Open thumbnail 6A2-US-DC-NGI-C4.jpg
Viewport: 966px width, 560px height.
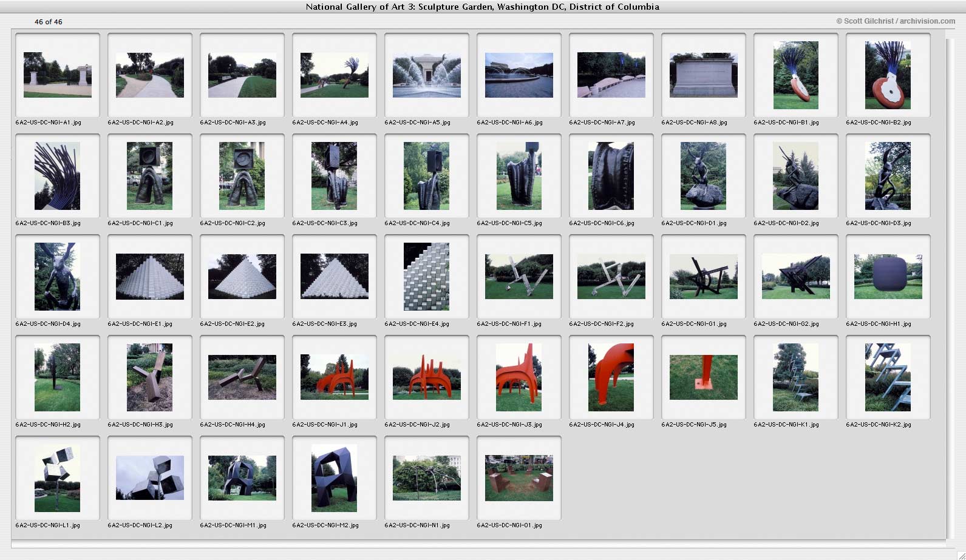pyautogui.click(x=427, y=176)
